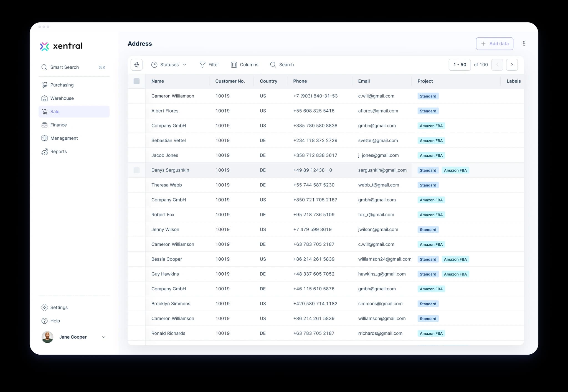This screenshot has width=568, height=392.
Task: Click the name Jacob Jones
Action: pos(165,155)
